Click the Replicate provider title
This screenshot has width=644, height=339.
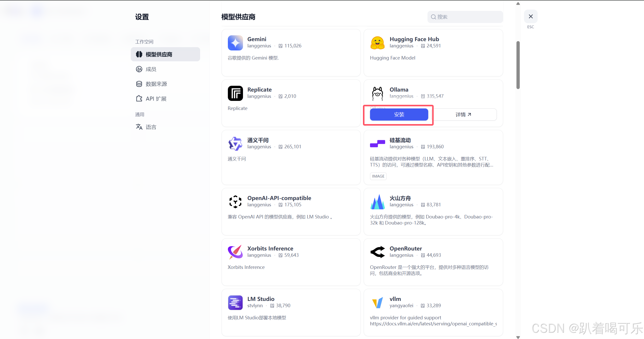tap(259, 90)
